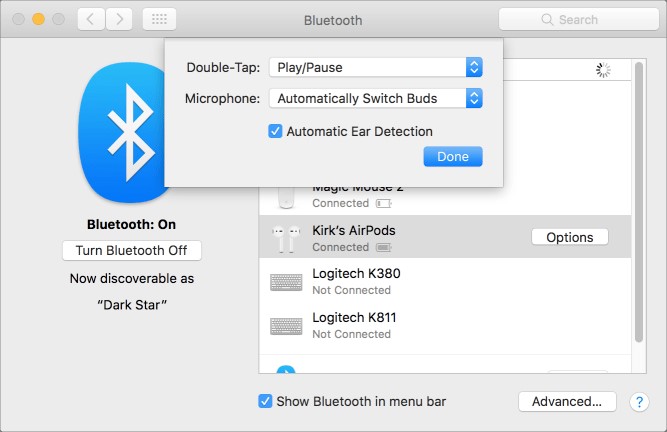Click the AirPods battery level indicator
667x432 pixels.
click(383, 247)
